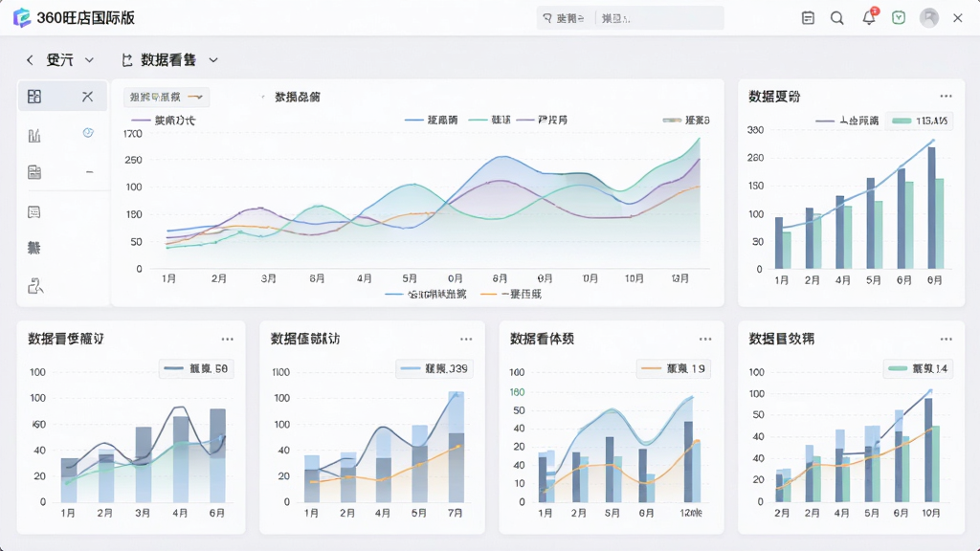Viewport: 980px width, 551px height.
Task: Click the second bottom card title
Action: click(305, 339)
